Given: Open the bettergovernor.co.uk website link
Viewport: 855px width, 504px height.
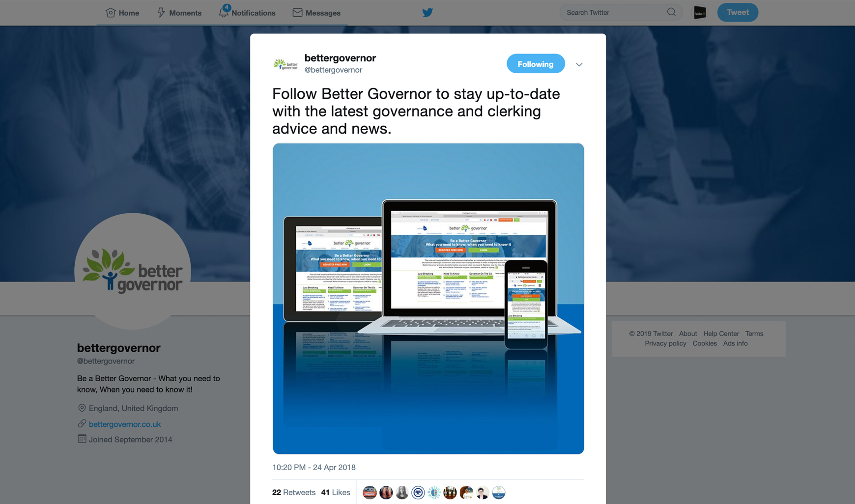Looking at the screenshot, I should click(x=125, y=424).
